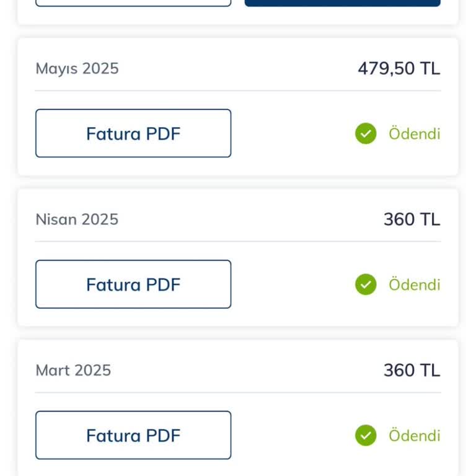The width and height of the screenshot is (476, 476).
Task: Click the 360 TL amount for Mart 2025
Action: pyautogui.click(x=412, y=370)
